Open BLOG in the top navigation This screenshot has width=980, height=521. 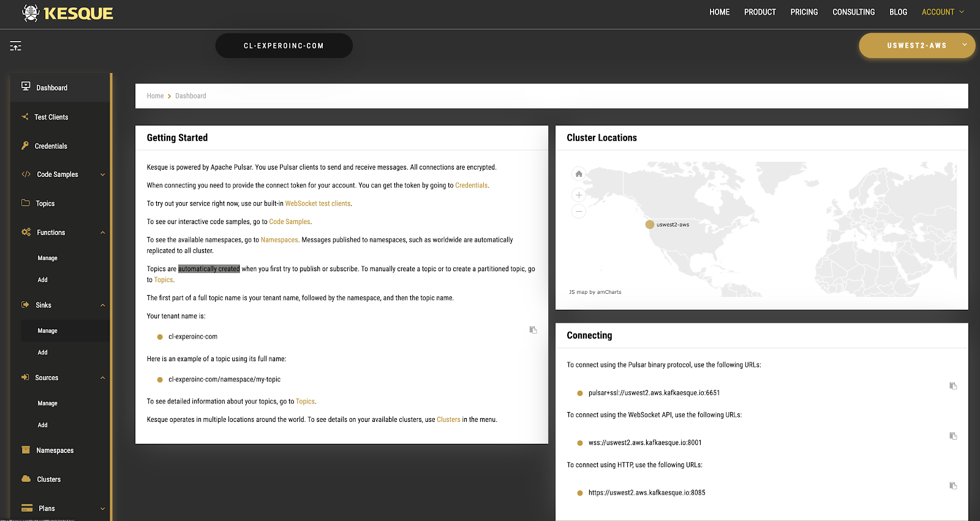coord(899,12)
